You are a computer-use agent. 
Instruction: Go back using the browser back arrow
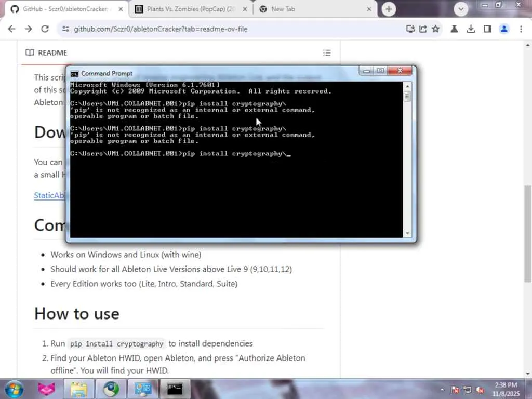point(11,29)
